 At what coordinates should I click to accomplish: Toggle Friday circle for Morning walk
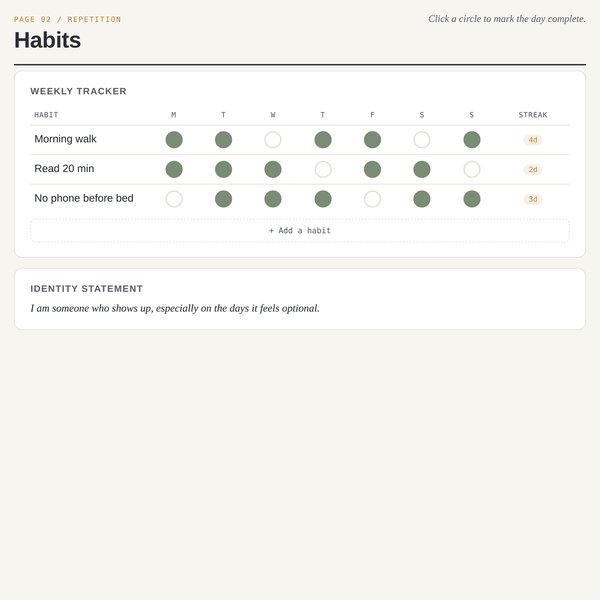coord(372,140)
